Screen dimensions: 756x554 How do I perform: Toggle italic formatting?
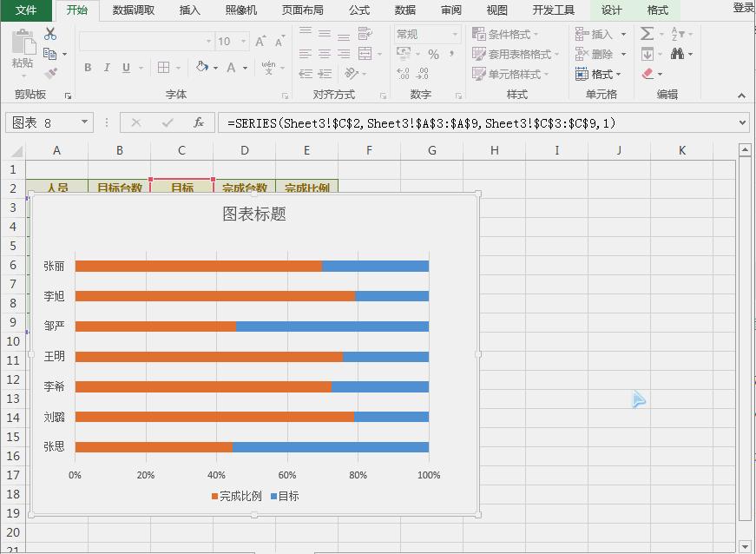click(108, 67)
